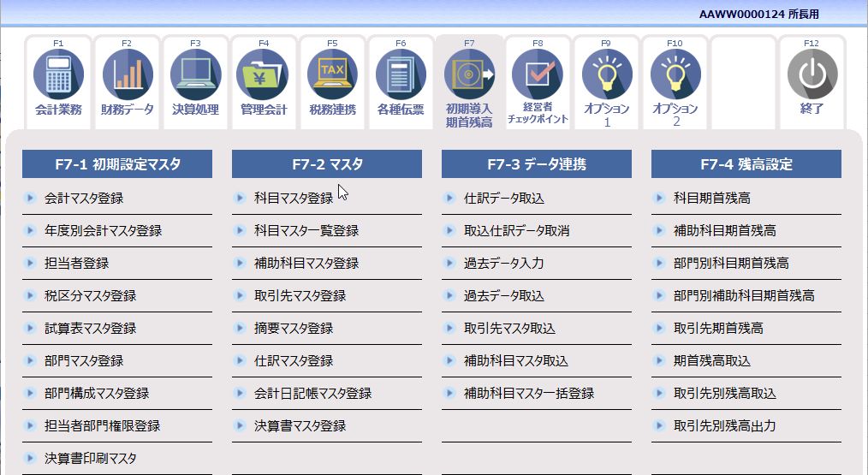Click arrow bullet beside 会計マスタ登録

pos(30,198)
